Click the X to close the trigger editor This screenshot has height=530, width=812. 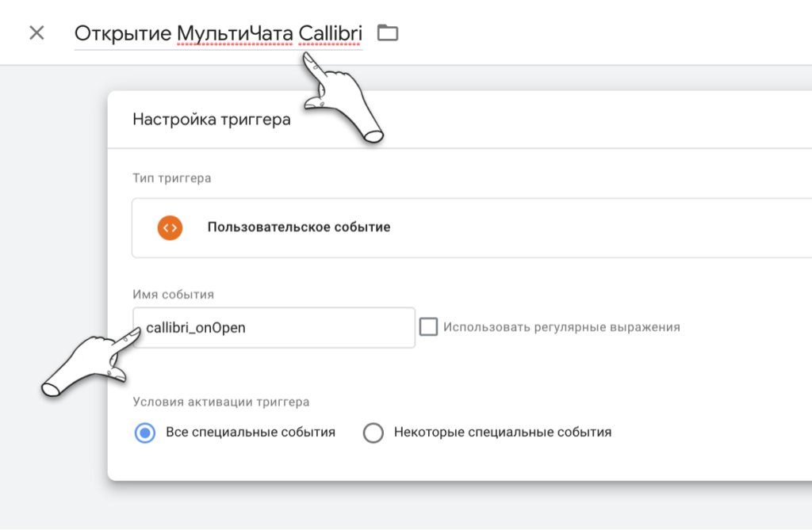[x=36, y=33]
